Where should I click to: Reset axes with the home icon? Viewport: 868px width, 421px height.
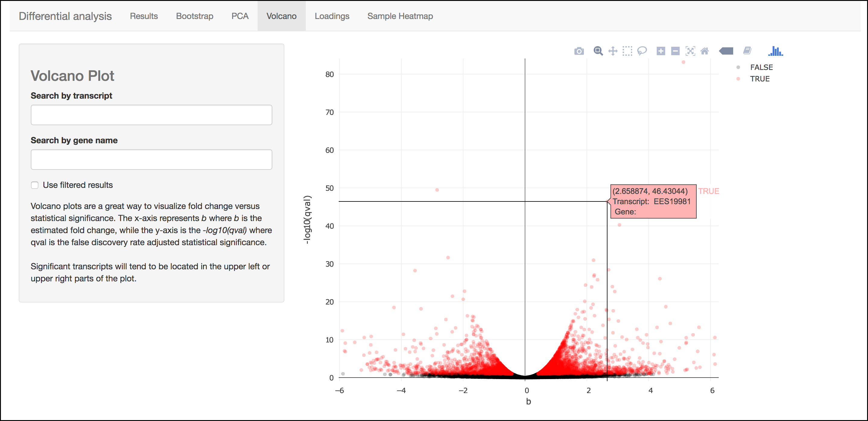[x=705, y=51]
